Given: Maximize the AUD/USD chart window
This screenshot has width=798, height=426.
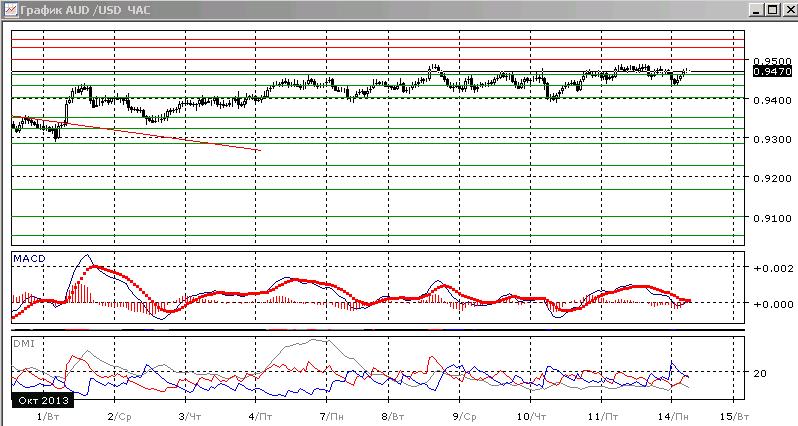Looking at the screenshot, I should pyautogui.click(x=772, y=10).
